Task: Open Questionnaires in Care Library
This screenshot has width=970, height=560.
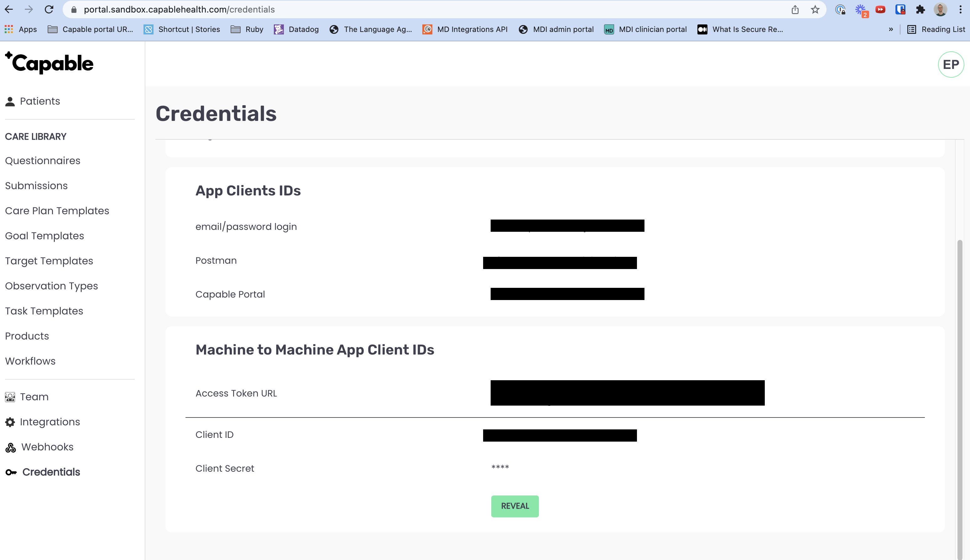Action: click(43, 161)
